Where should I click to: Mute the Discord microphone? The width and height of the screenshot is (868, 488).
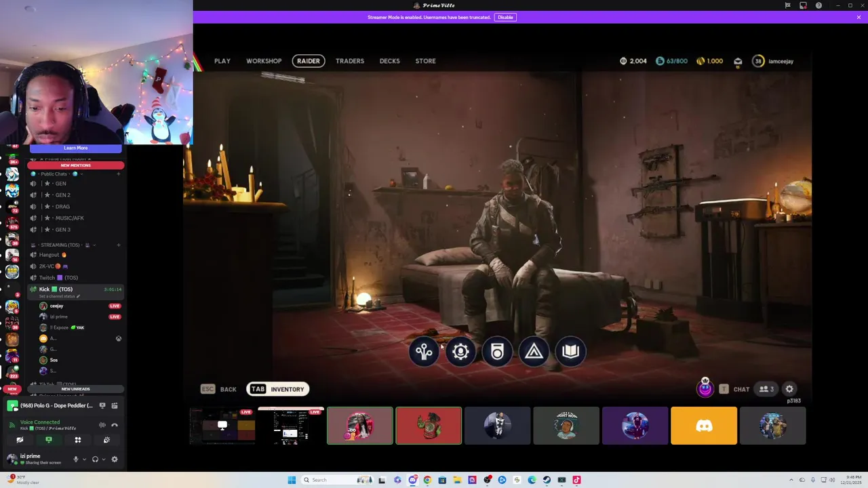[76, 460]
